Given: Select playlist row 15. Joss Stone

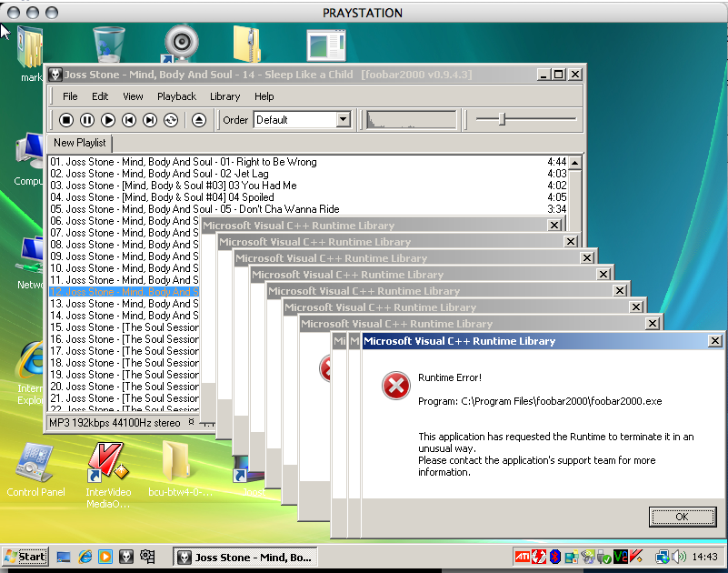Looking at the screenshot, I should (124, 327).
